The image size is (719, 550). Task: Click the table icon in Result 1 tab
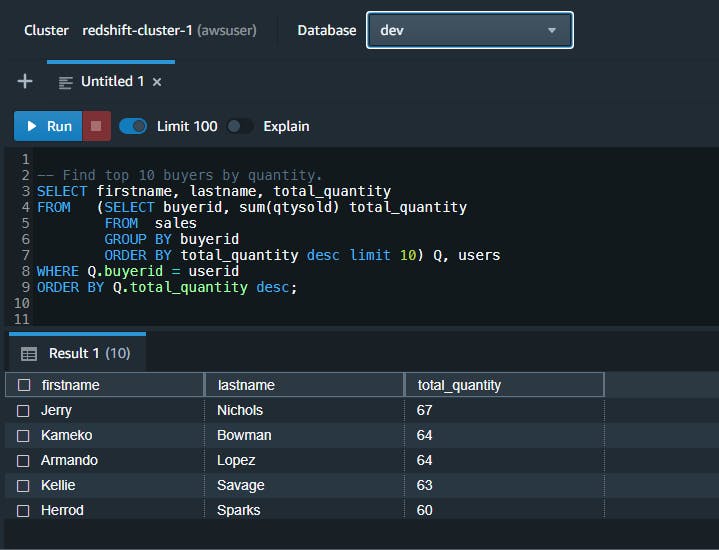[x=29, y=353]
